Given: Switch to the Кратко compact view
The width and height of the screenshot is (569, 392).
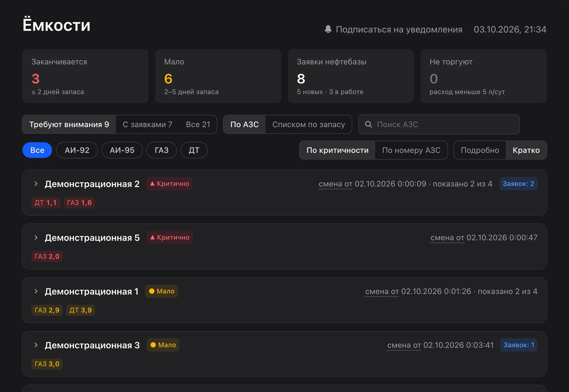Looking at the screenshot, I should pos(526,150).
